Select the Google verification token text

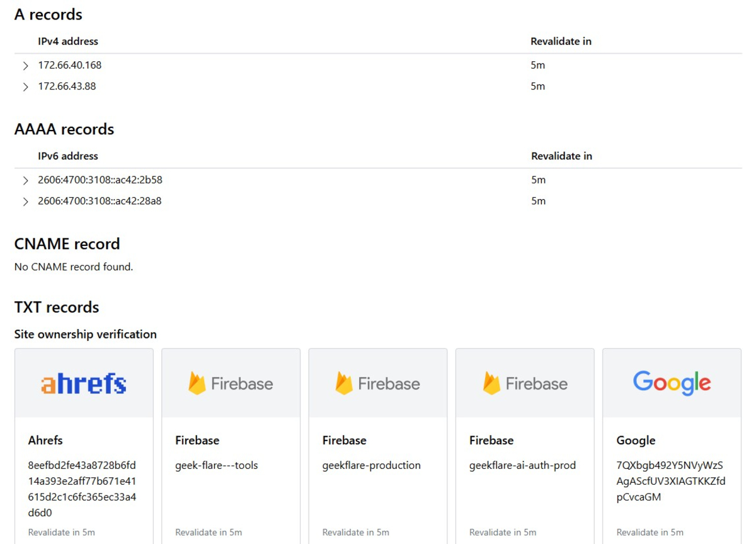(x=671, y=482)
